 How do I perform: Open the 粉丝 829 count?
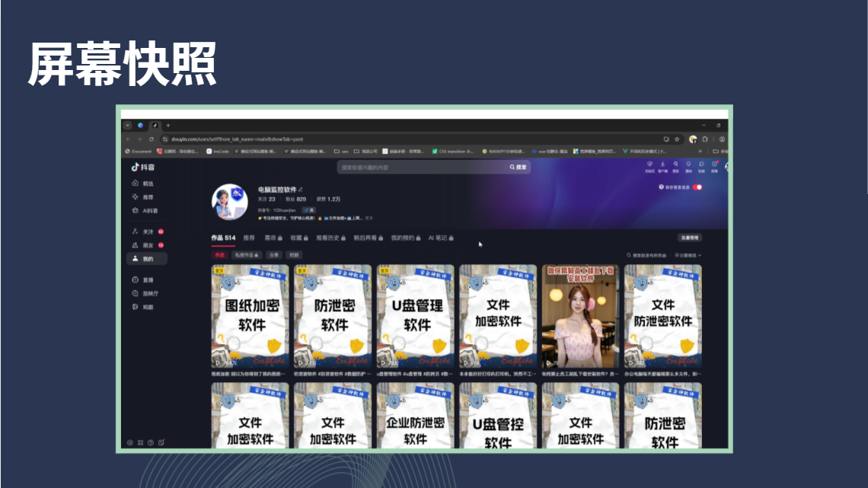click(295, 199)
